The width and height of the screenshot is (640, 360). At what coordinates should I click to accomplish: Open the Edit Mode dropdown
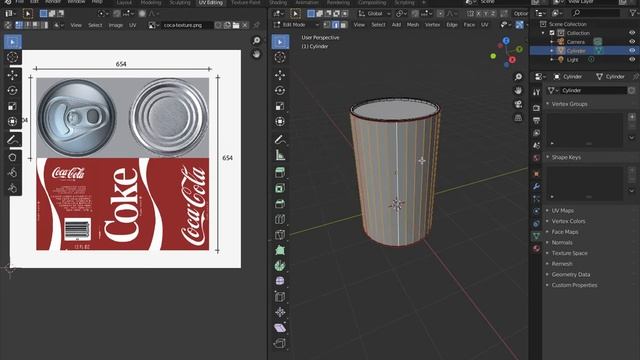tap(297, 25)
